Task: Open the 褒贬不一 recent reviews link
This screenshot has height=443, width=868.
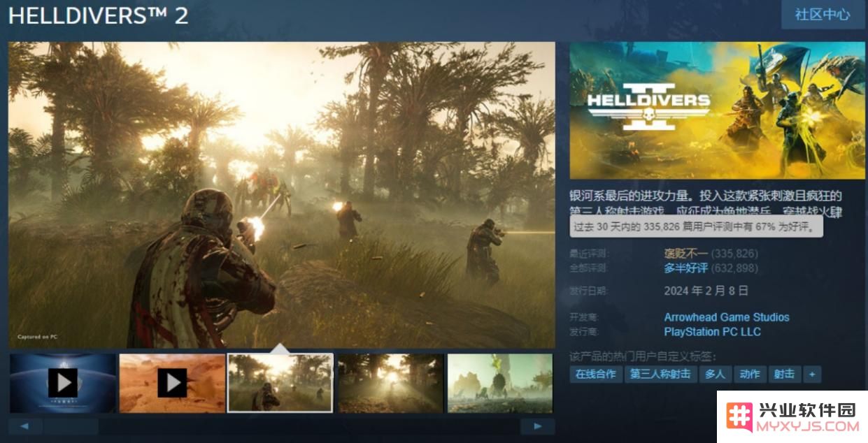Action: coord(685,253)
